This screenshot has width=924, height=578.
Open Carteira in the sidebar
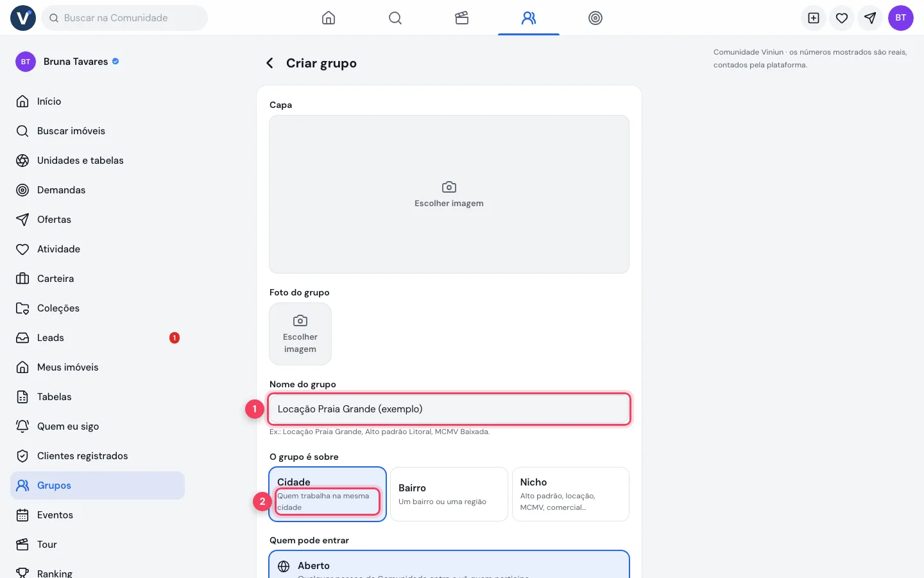point(98,279)
